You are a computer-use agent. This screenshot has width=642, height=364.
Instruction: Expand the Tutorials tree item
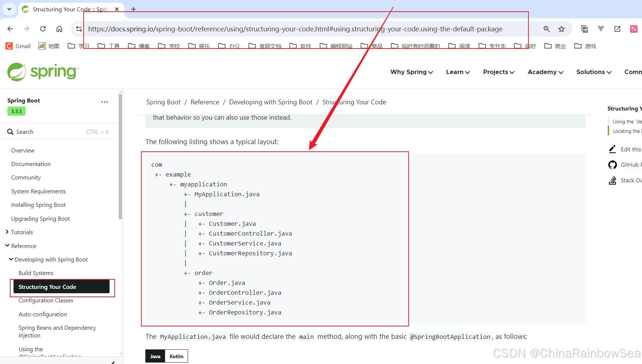(x=7, y=232)
